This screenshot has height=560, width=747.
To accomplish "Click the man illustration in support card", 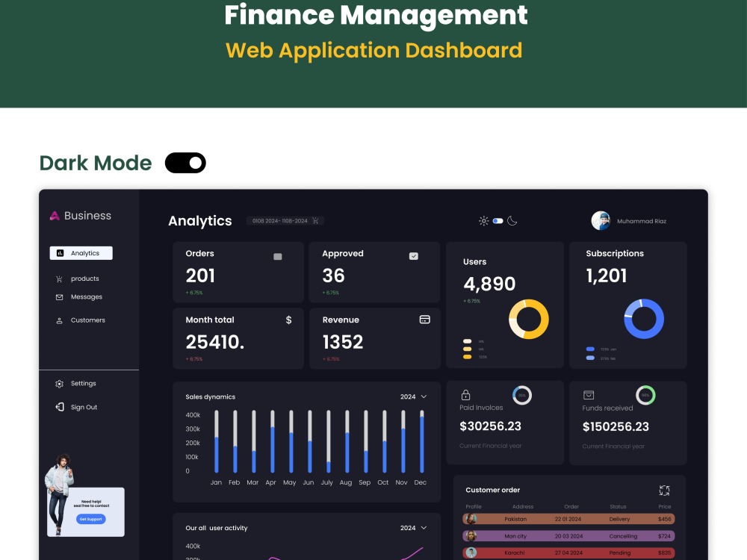I will [x=59, y=494].
